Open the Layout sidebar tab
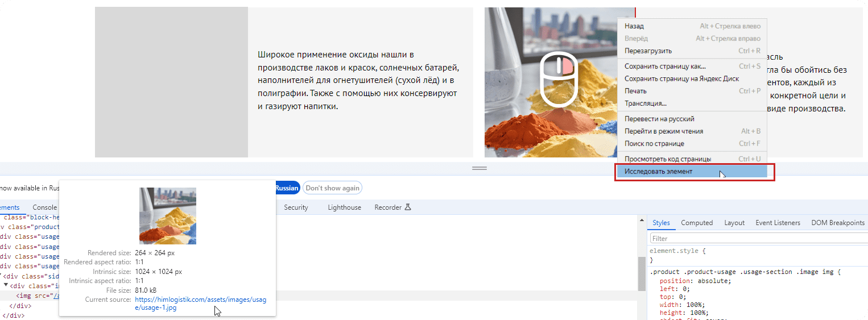This screenshot has height=320, width=868. tap(734, 223)
